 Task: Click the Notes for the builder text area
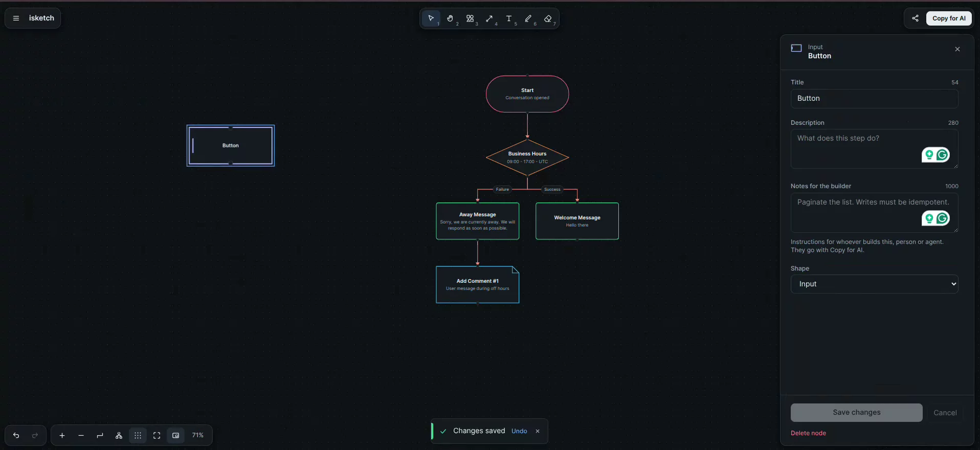874,213
